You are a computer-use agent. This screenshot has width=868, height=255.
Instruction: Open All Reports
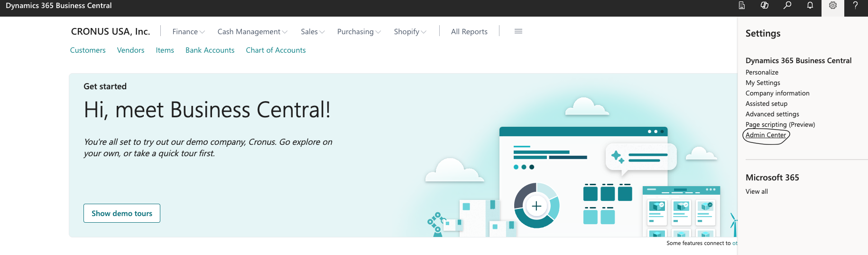pos(469,32)
